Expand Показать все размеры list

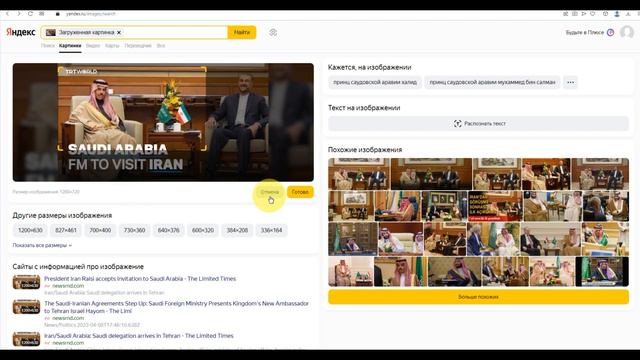pyautogui.click(x=42, y=245)
